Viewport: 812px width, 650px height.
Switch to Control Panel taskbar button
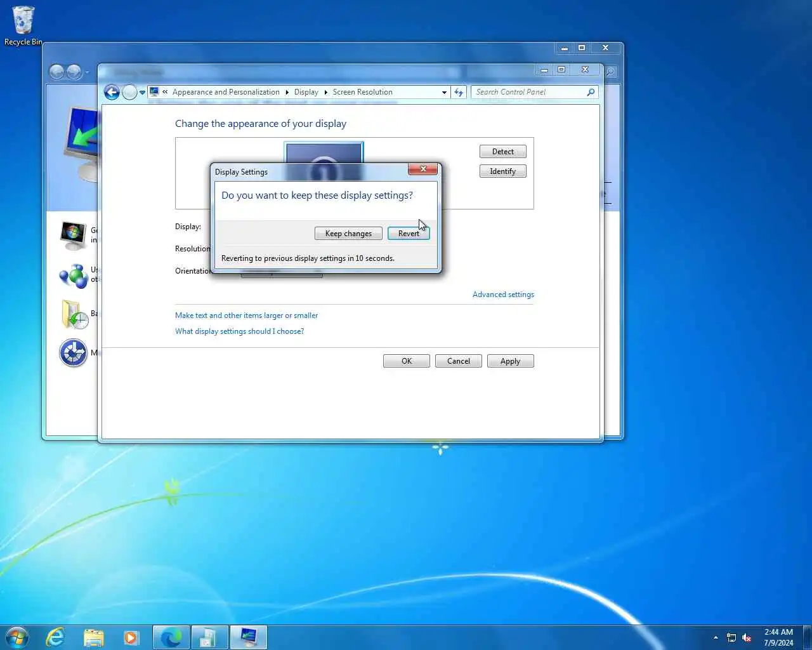click(248, 637)
